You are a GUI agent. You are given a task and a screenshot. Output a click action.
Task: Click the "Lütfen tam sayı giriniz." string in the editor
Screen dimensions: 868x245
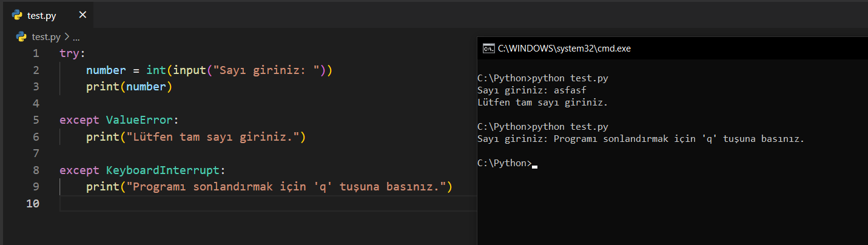(x=212, y=137)
